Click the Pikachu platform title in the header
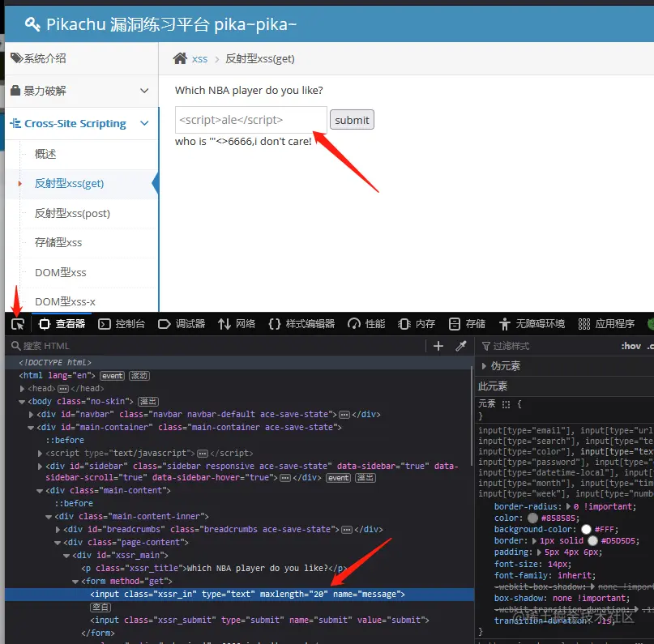The height and width of the screenshot is (644, 654). pyautogui.click(x=171, y=24)
